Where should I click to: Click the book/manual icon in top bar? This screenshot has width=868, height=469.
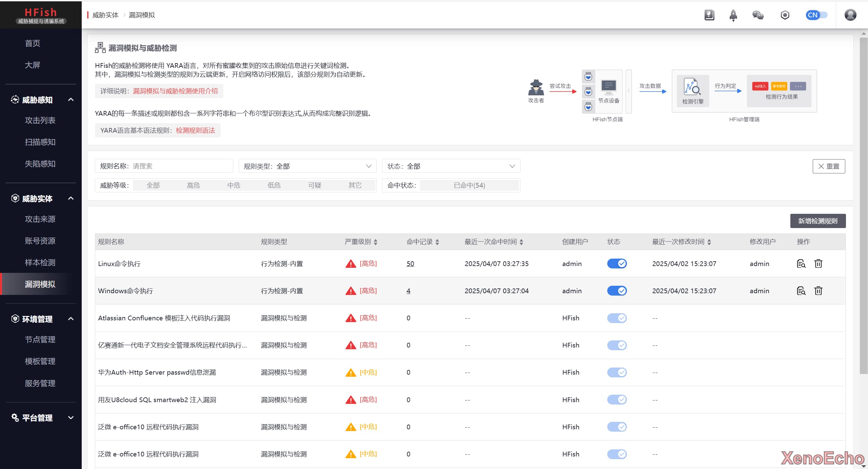pyautogui.click(x=709, y=15)
